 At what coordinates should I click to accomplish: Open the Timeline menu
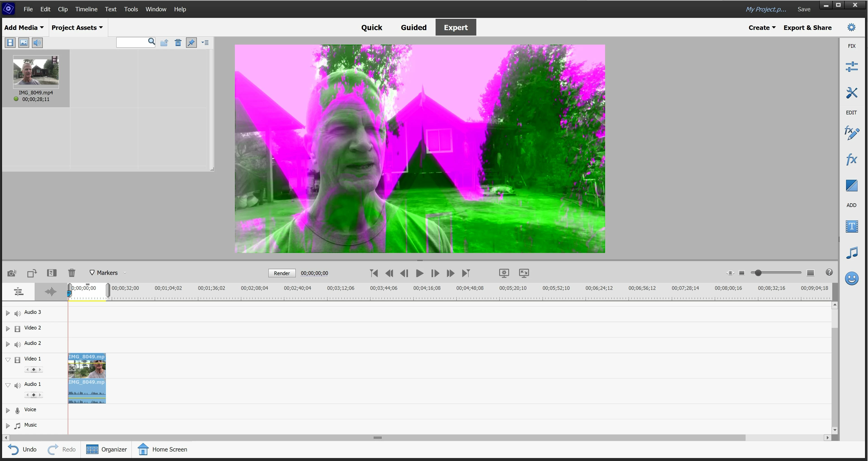click(x=86, y=9)
